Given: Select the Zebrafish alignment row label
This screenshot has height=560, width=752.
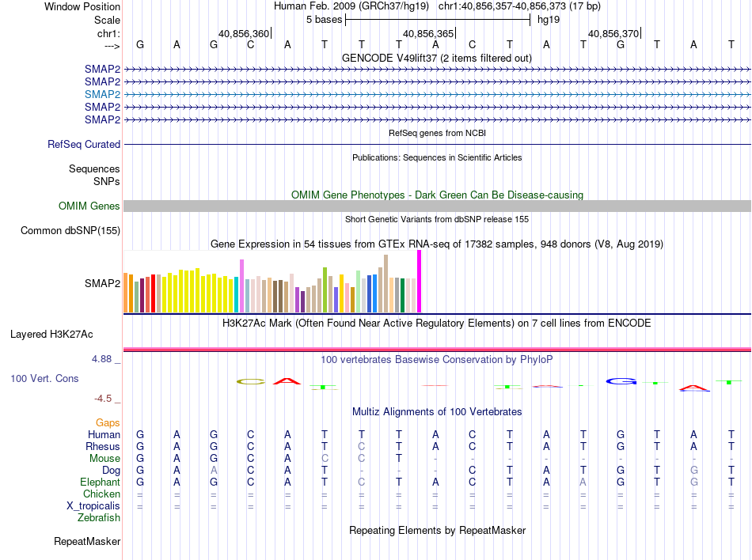Looking at the screenshot, I should (x=99, y=518).
